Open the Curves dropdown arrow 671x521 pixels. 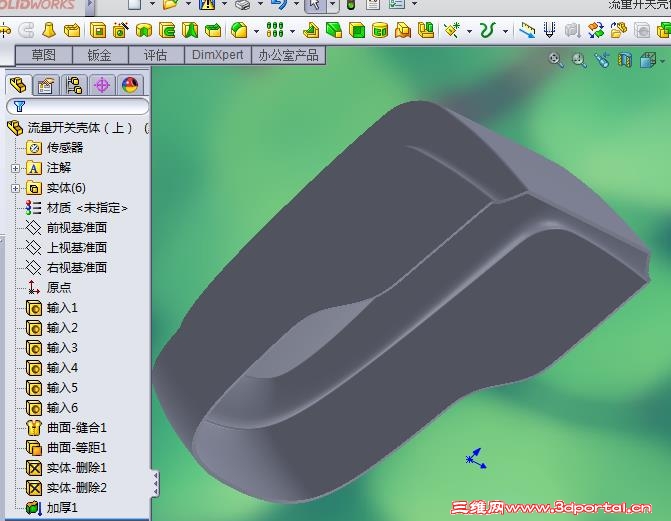[x=505, y=31]
